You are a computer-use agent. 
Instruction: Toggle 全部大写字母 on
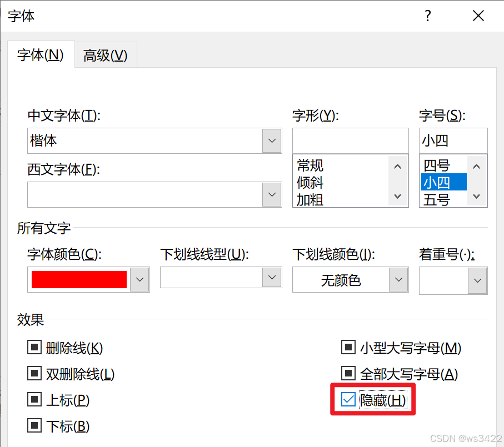348,373
